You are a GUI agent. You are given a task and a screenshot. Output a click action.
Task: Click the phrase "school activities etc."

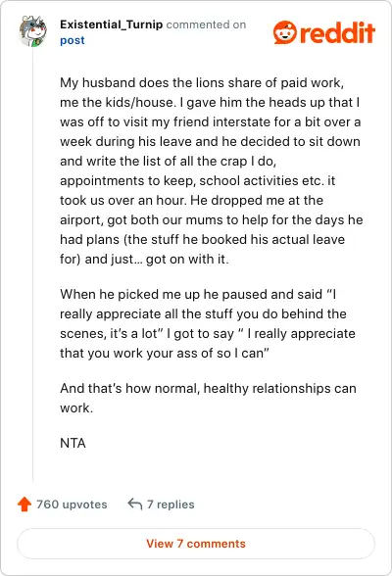262,180
